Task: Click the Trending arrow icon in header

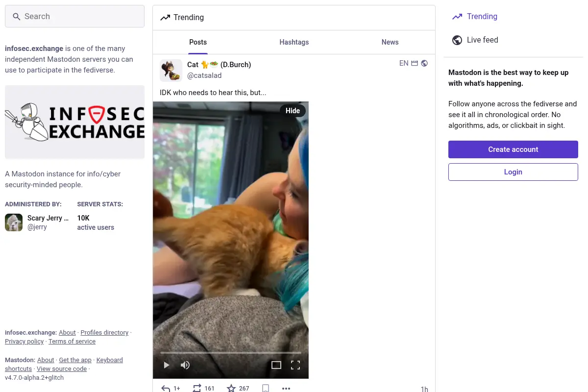Action: 165,18
